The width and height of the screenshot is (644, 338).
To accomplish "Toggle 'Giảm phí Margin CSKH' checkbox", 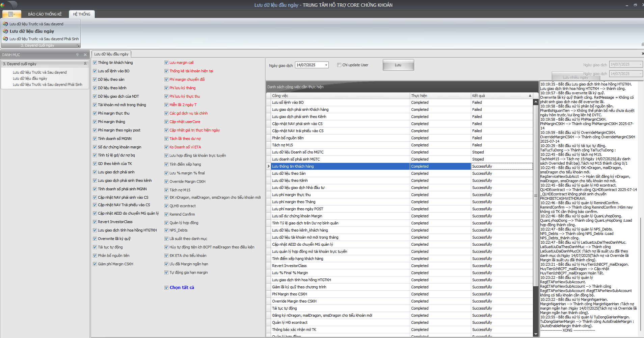I will 95,264.
